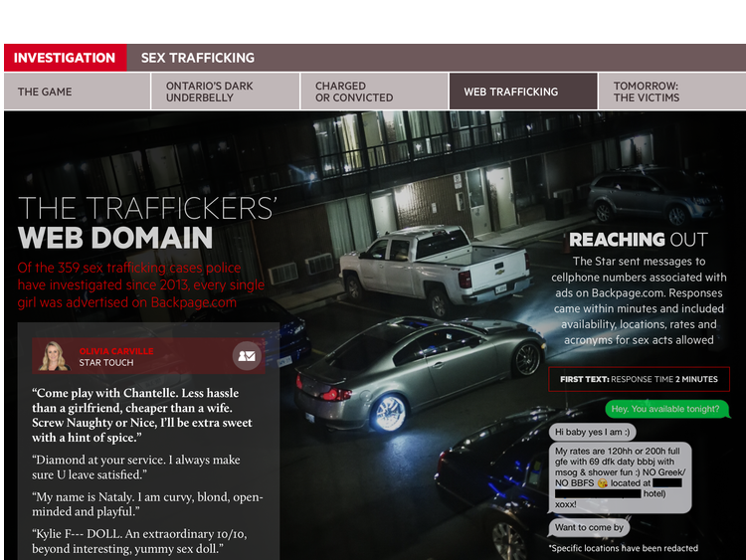Viewport: 746px width, 560px height.
Task: Click the 'Kylie F--- DOLL' quote
Action: tap(139, 541)
